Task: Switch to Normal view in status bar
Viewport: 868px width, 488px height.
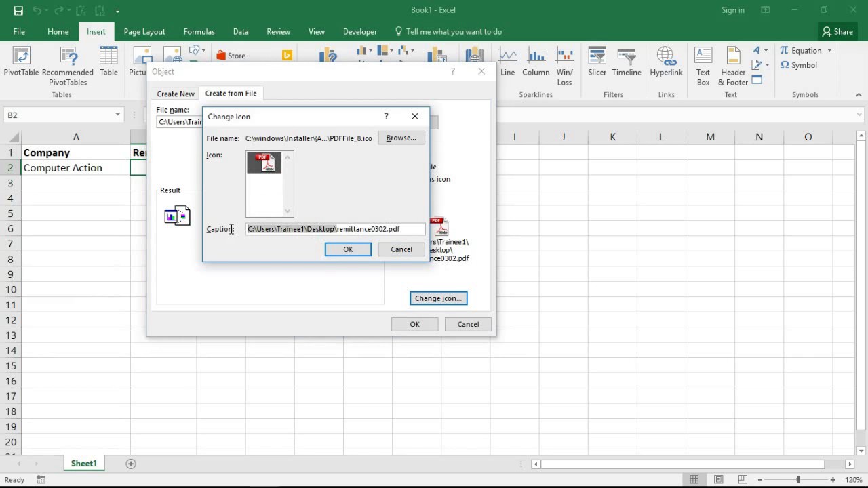Action: (x=694, y=480)
